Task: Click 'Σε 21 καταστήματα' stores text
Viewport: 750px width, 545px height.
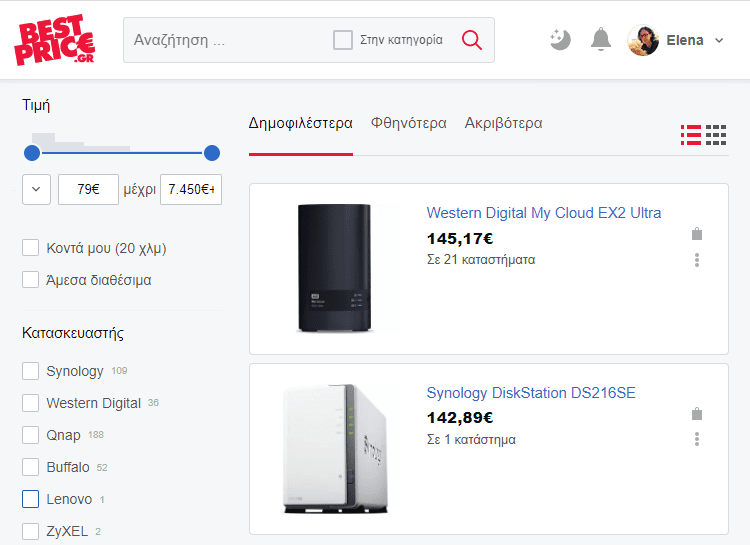Action: coord(481,260)
